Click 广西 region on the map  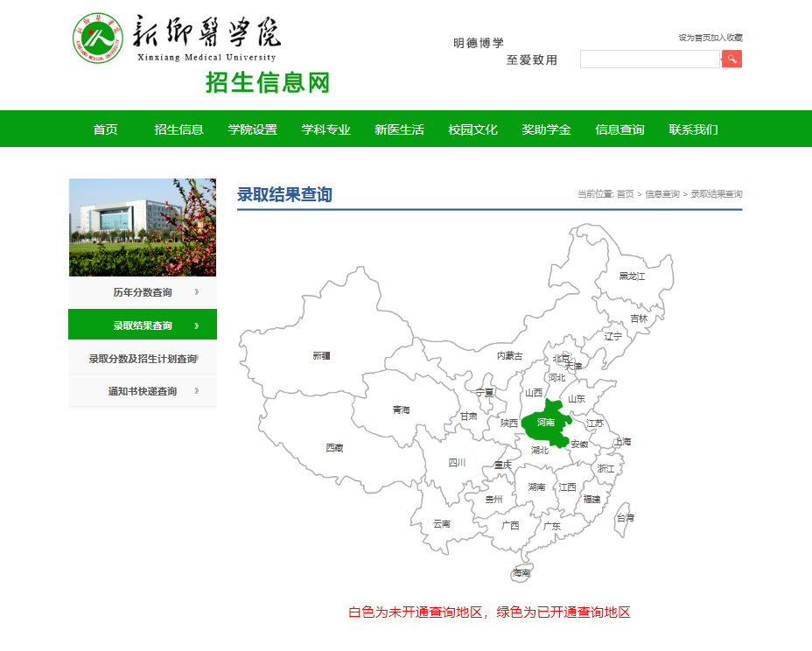(510, 525)
